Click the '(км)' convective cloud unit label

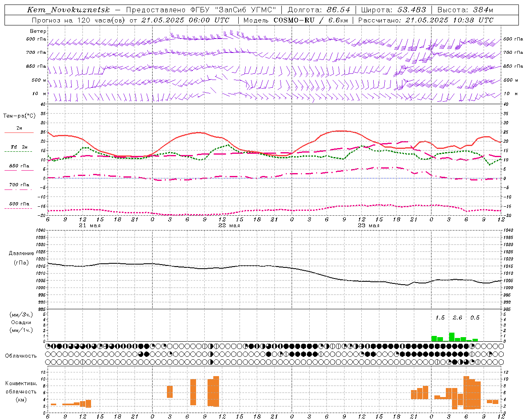(x=21, y=399)
